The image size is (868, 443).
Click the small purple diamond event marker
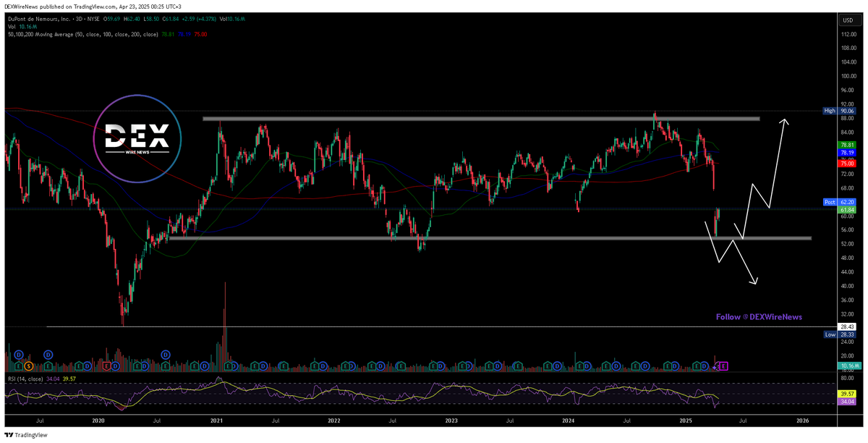[714, 368]
